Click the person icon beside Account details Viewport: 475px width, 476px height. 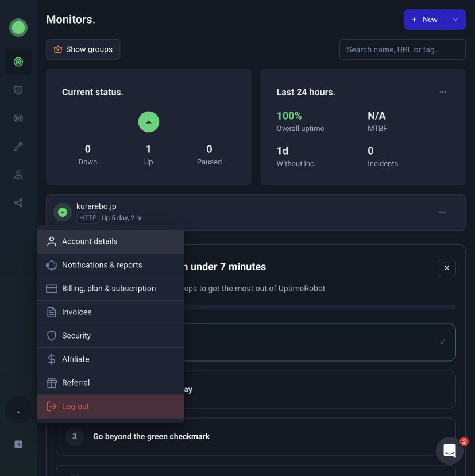point(52,241)
